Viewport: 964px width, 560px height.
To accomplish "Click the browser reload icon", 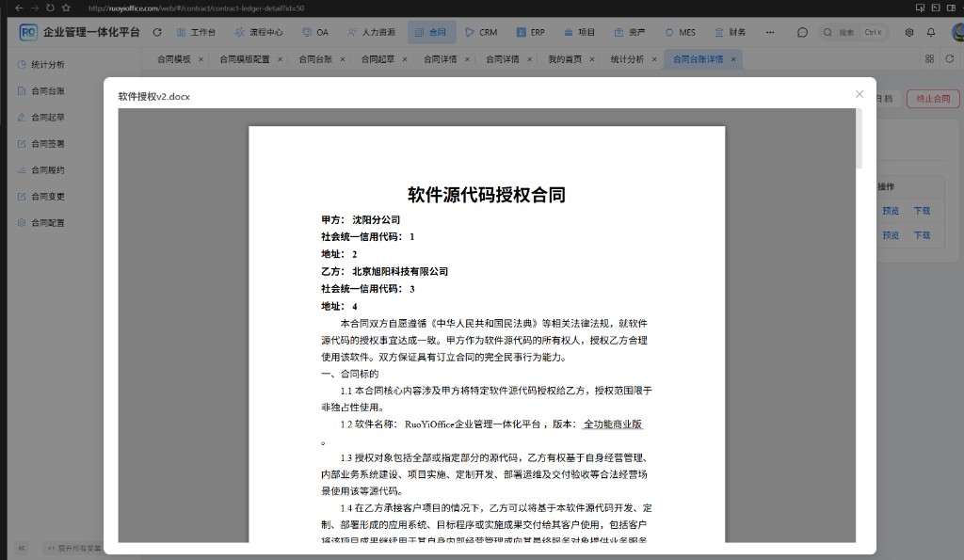I will coord(50,8).
